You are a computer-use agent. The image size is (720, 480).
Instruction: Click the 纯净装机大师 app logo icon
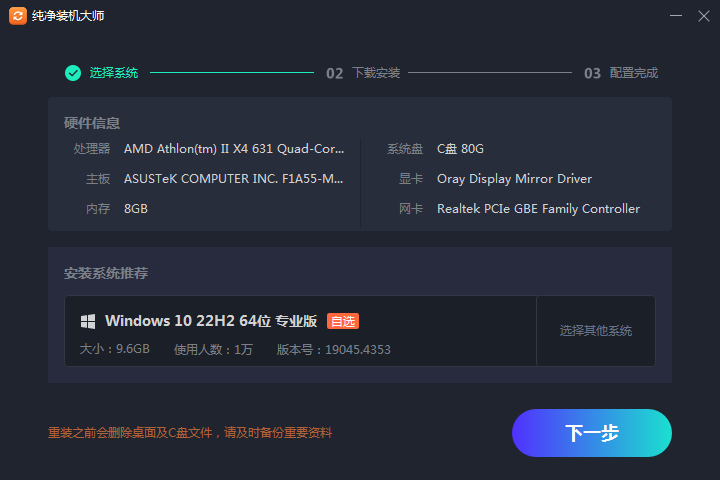click(18, 16)
